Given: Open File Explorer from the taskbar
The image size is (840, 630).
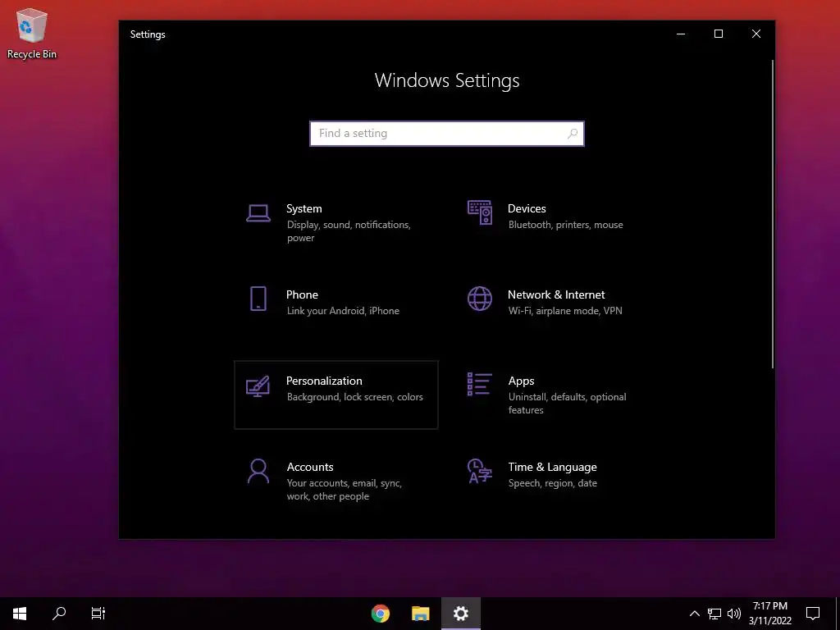Looking at the screenshot, I should pos(421,614).
